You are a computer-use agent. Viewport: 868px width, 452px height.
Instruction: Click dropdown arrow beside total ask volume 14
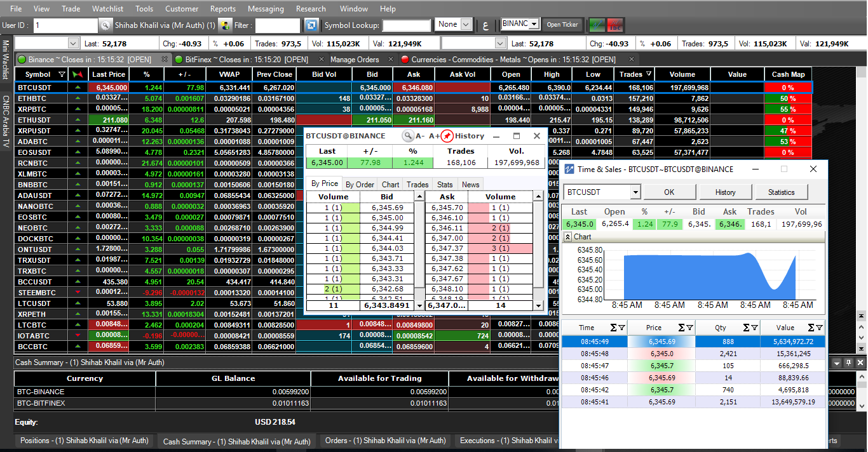click(538, 305)
